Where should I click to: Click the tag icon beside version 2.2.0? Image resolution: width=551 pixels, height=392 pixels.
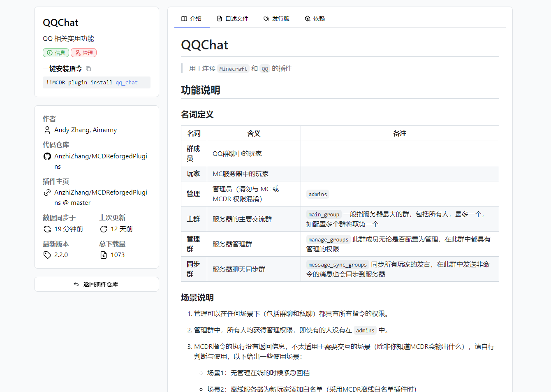coord(47,255)
